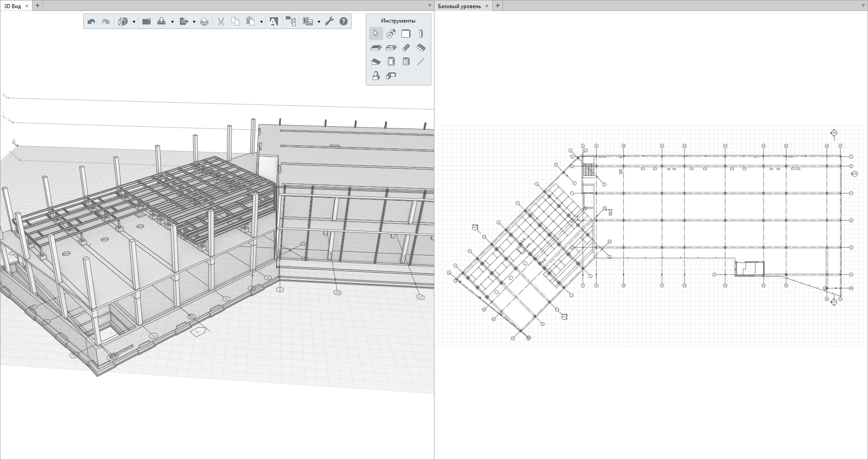Select the Door tool
Screen dimensions: 868x460
pyautogui.click(x=391, y=62)
